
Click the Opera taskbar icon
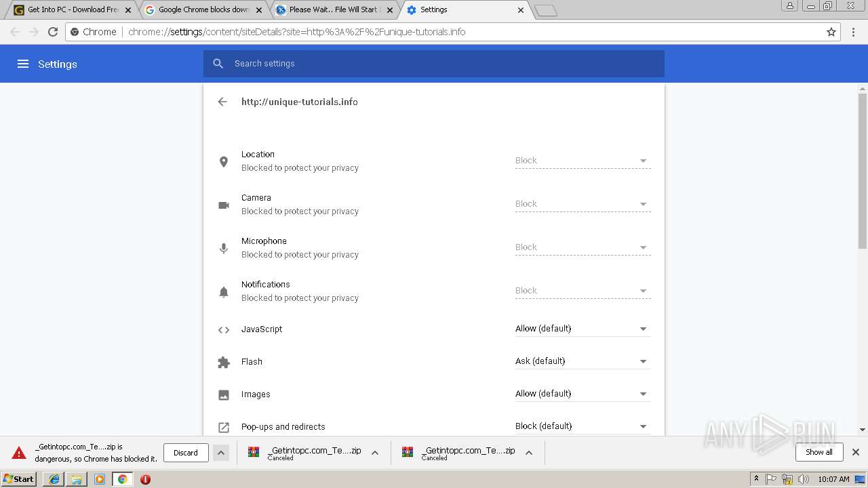[x=145, y=479]
